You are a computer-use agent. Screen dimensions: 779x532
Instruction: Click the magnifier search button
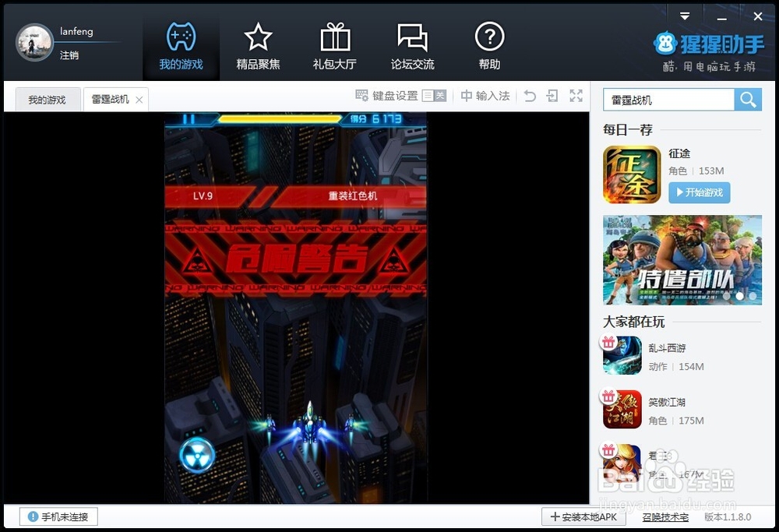pyautogui.click(x=748, y=100)
